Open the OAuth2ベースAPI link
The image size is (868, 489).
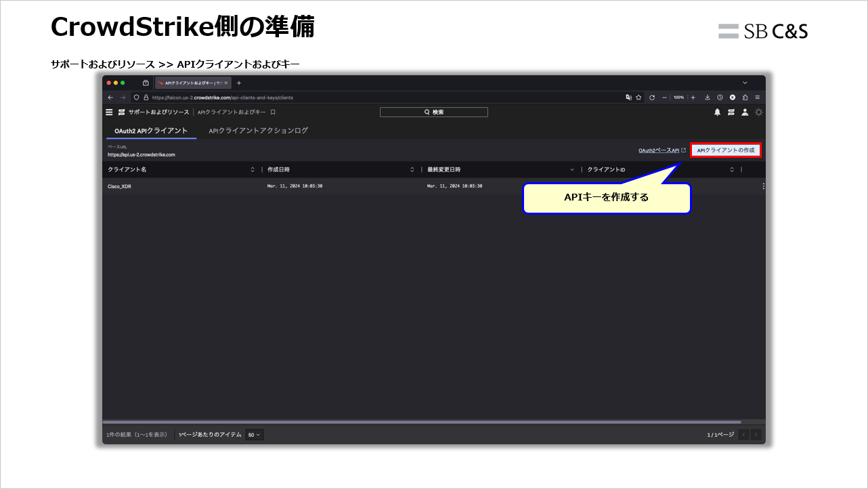[x=659, y=150]
